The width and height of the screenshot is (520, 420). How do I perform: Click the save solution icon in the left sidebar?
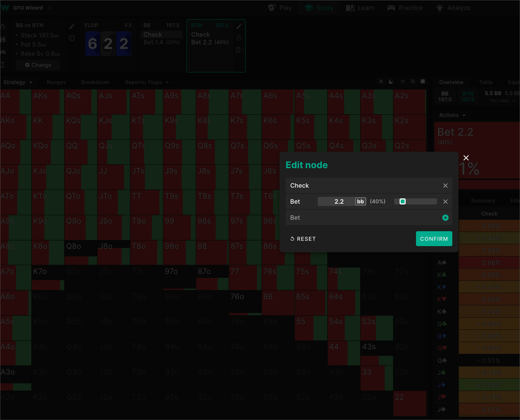[x=3, y=39]
